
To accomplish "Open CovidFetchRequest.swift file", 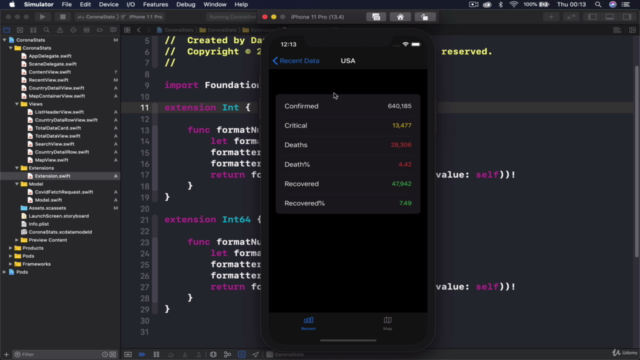I will pos(64,192).
